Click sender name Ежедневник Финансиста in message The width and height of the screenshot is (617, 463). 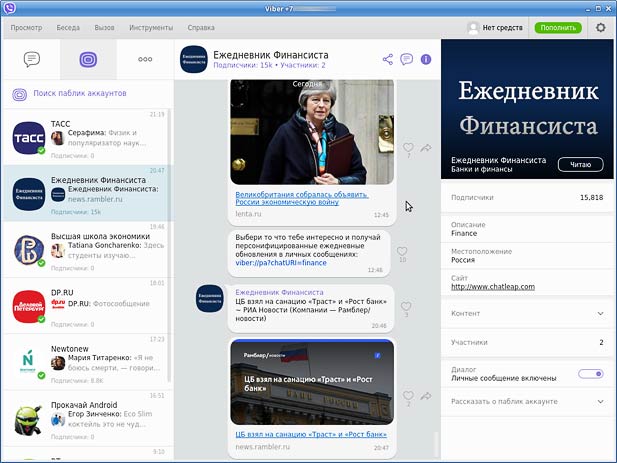click(x=279, y=292)
